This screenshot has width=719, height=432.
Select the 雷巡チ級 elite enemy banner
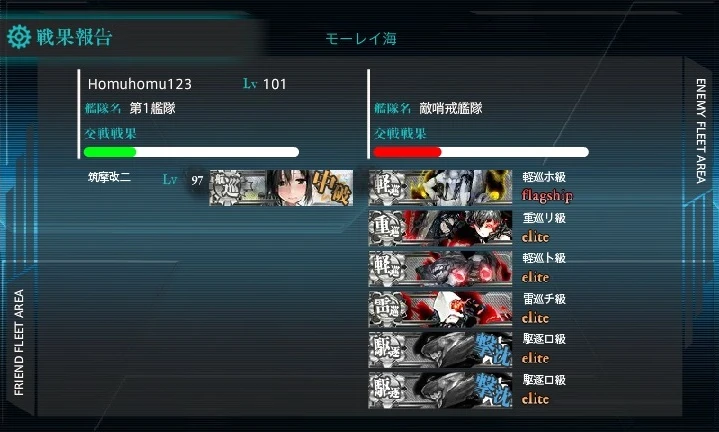[440, 309]
